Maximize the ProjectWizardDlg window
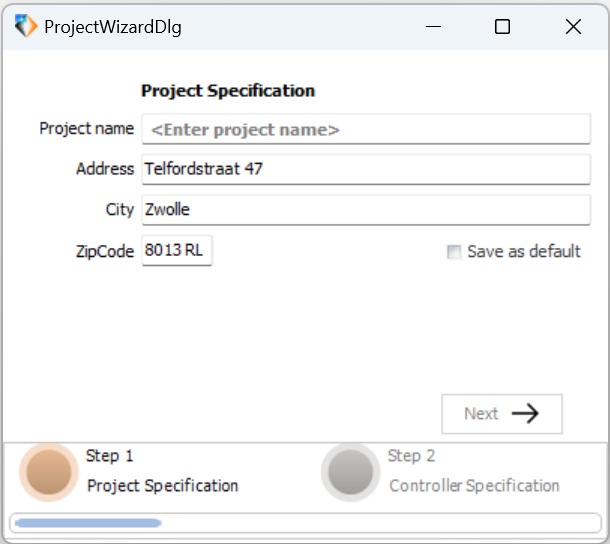Viewport: 610px width, 544px height. [502, 27]
